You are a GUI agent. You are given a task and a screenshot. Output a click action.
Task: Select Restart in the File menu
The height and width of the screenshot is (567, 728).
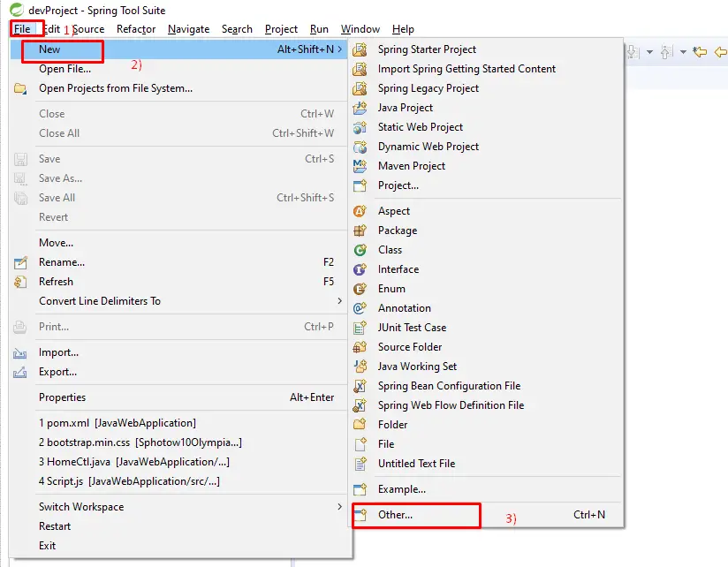(x=180, y=526)
